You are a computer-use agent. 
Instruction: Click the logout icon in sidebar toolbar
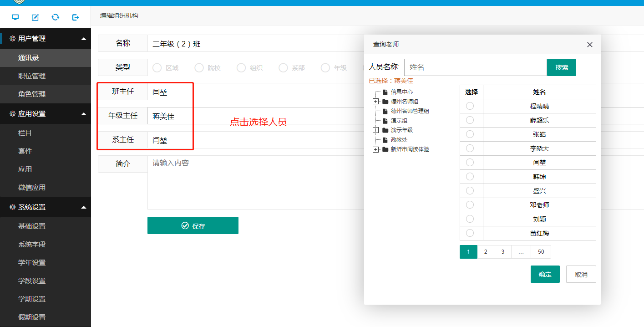pyautogui.click(x=76, y=17)
